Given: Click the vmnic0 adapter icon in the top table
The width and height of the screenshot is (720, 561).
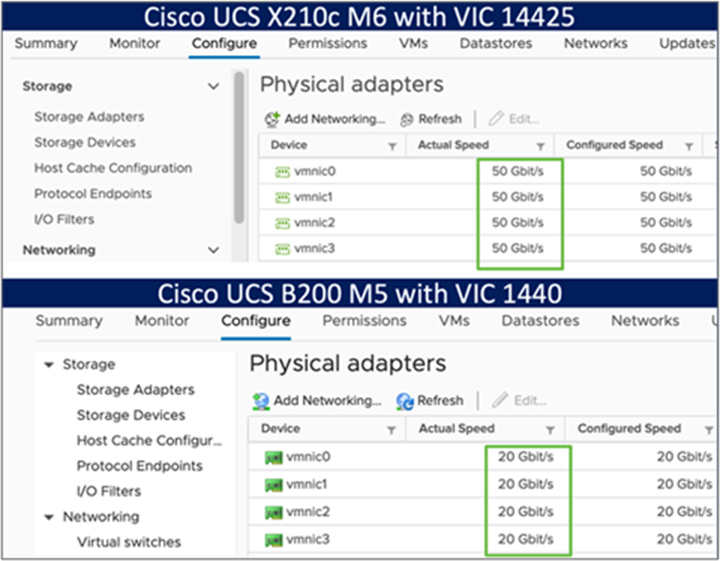Looking at the screenshot, I should pos(283,171).
